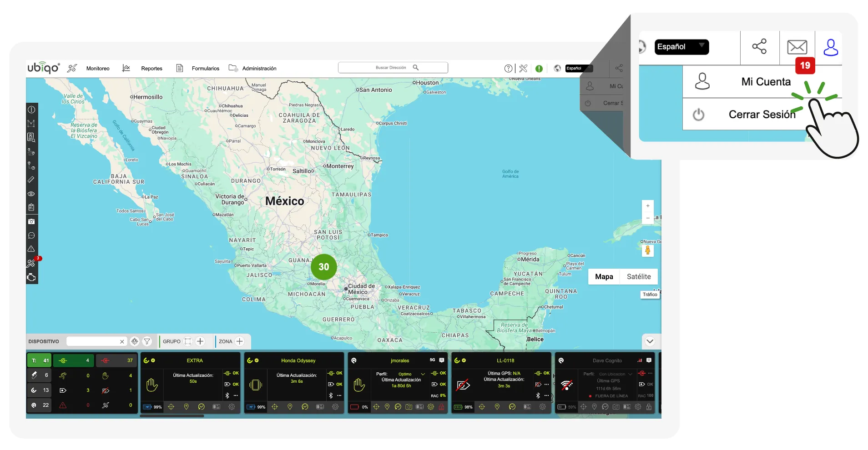The height and width of the screenshot is (450, 868).
Task: Open the satellite icon with red badge
Action: (31, 263)
